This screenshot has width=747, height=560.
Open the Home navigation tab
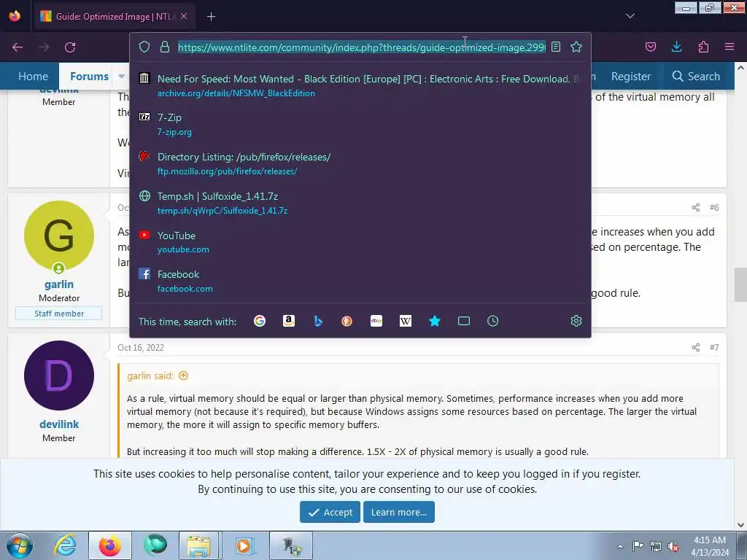coord(33,76)
